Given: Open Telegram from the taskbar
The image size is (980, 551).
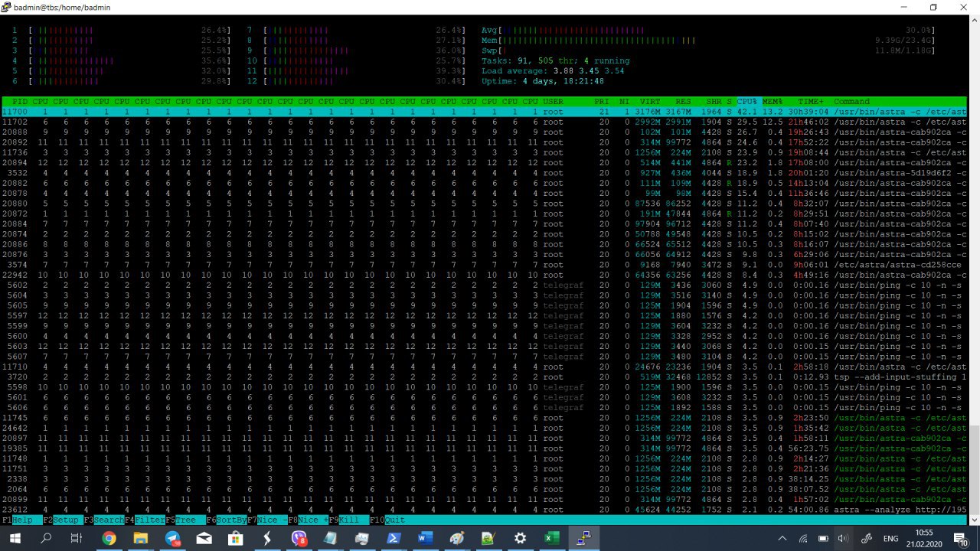Looking at the screenshot, I should click(x=172, y=538).
